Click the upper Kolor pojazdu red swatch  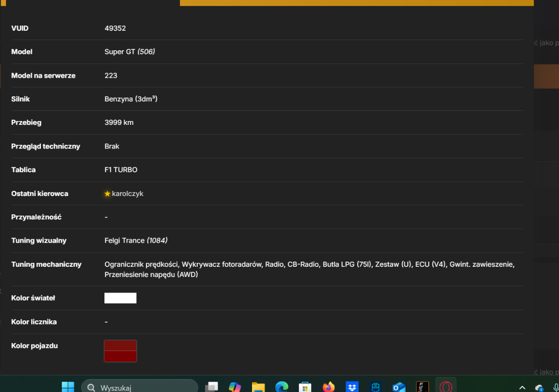click(x=121, y=345)
